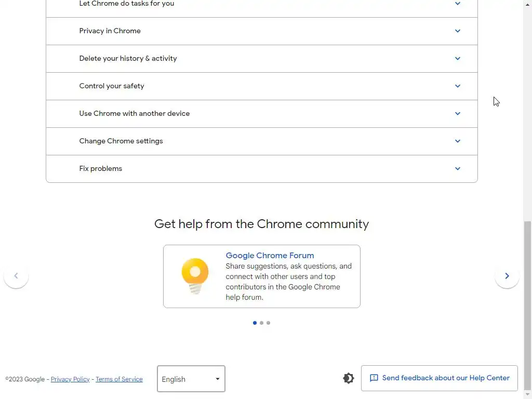This screenshot has height=399, width=532.
Task: Toggle dark mode brightness icon
Action: click(x=349, y=378)
